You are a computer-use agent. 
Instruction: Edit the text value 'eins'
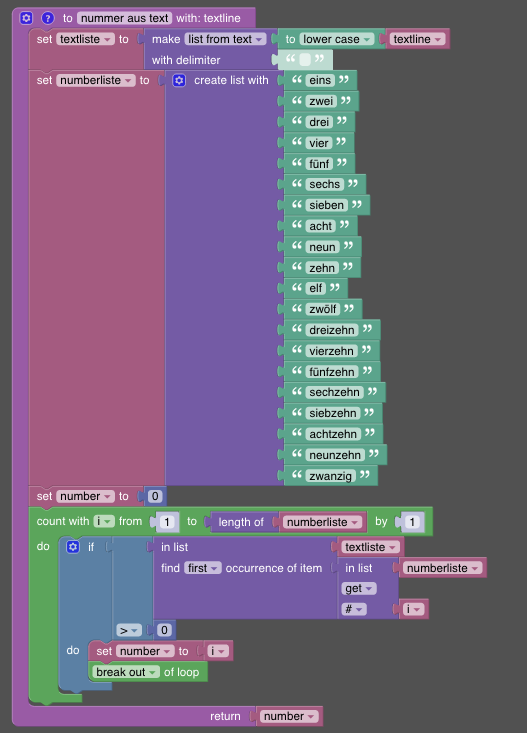point(320,80)
